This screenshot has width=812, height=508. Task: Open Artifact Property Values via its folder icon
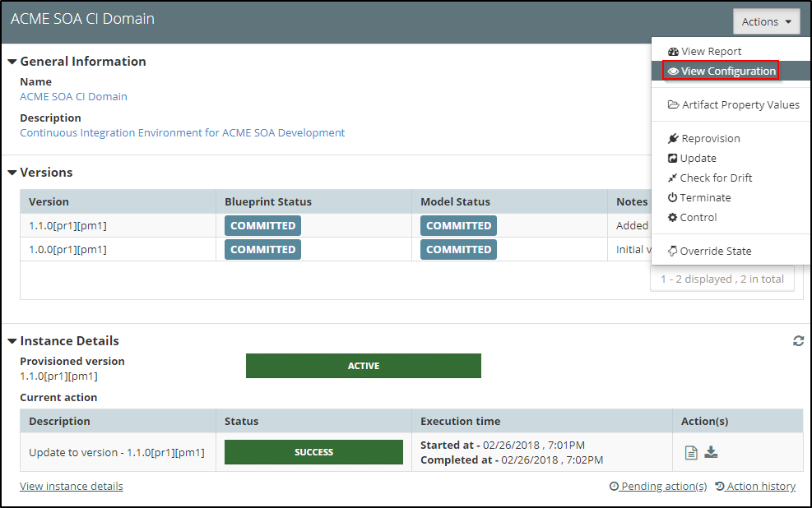pyautogui.click(x=675, y=104)
